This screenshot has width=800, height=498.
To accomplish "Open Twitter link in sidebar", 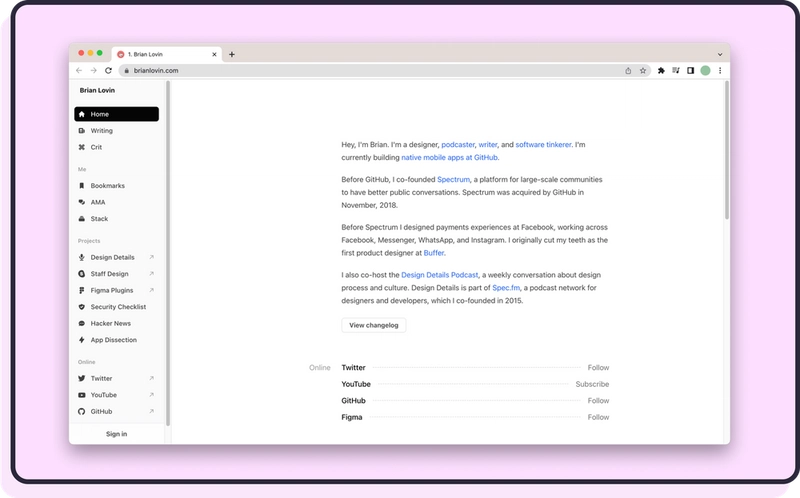I will point(116,378).
